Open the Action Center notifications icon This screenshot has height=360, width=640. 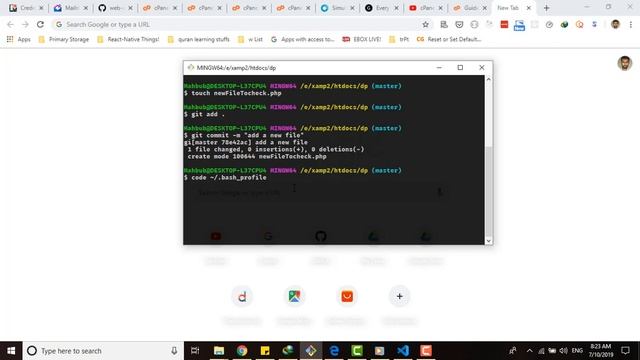625,351
